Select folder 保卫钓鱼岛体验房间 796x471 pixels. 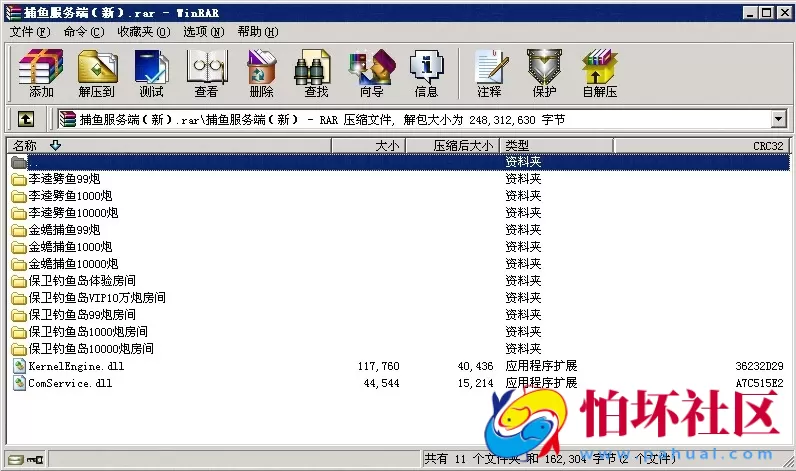(x=82, y=281)
